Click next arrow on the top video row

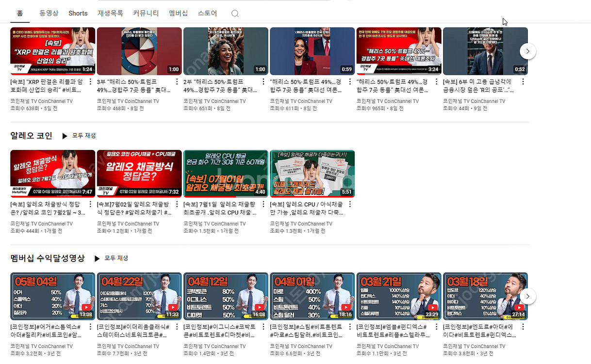coord(528,51)
